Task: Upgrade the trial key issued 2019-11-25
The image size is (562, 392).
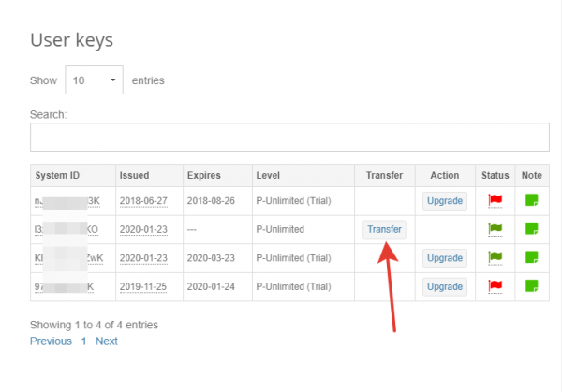Action: (x=444, y=285)
